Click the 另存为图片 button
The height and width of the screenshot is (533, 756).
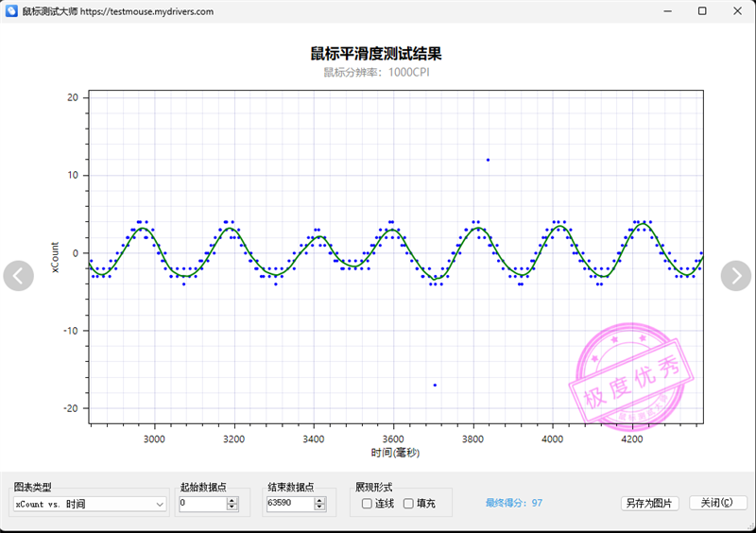click(x=649, y=504)
